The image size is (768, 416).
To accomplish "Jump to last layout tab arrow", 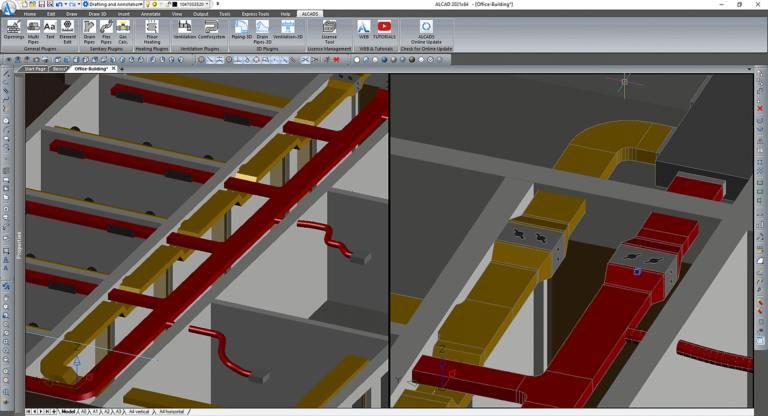I will (47, 412).
